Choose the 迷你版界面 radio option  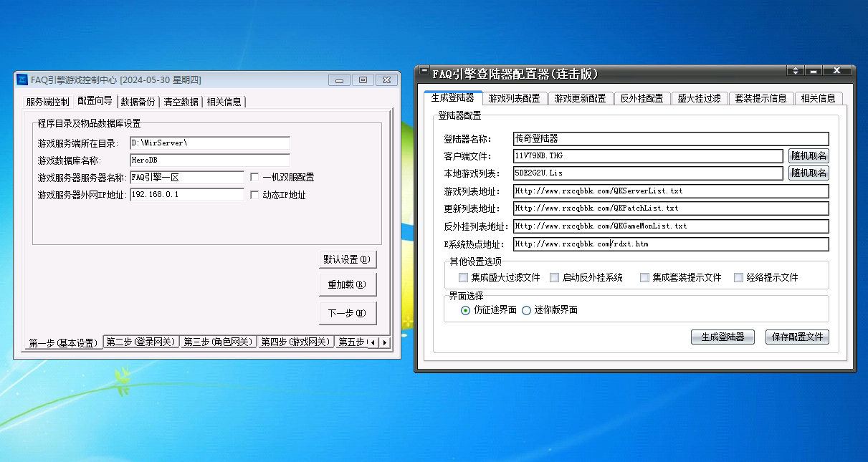[x=526, y=310]
